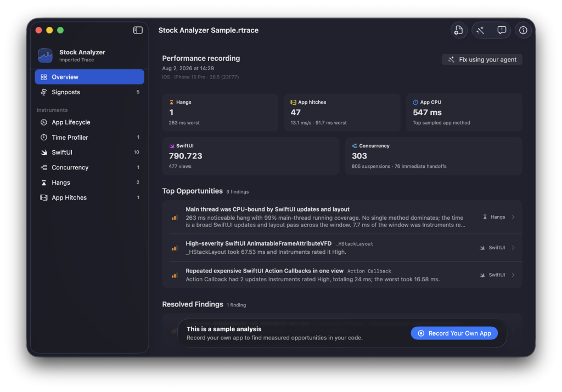Open the feedback speech bubble icon

(x=502, y=30)
